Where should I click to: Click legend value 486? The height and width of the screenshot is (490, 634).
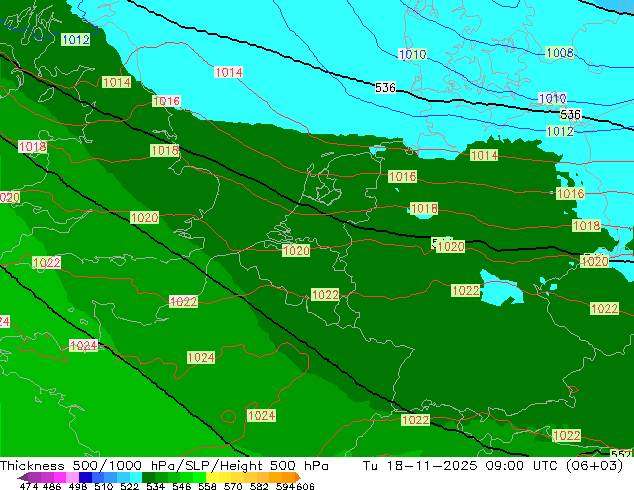52,486
